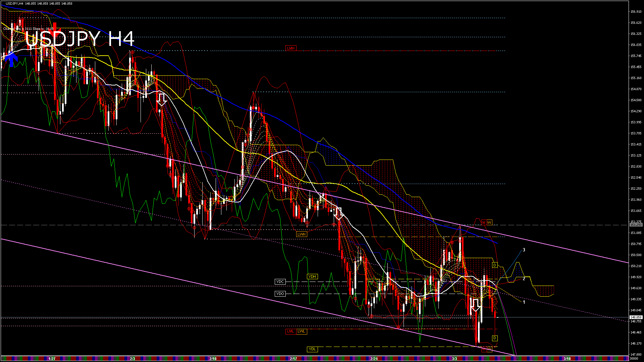This screenshot has height=362, width=644.
Task: Click the white hollow down arrow near 2/3
Action: [162, 99]
